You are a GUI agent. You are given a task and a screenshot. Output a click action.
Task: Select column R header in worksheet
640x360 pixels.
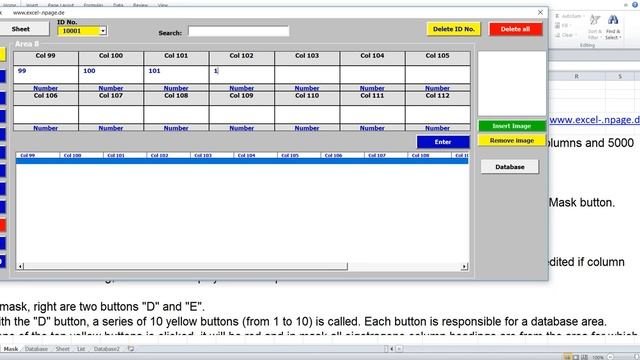pyautogui.click(x=576, y=76)
